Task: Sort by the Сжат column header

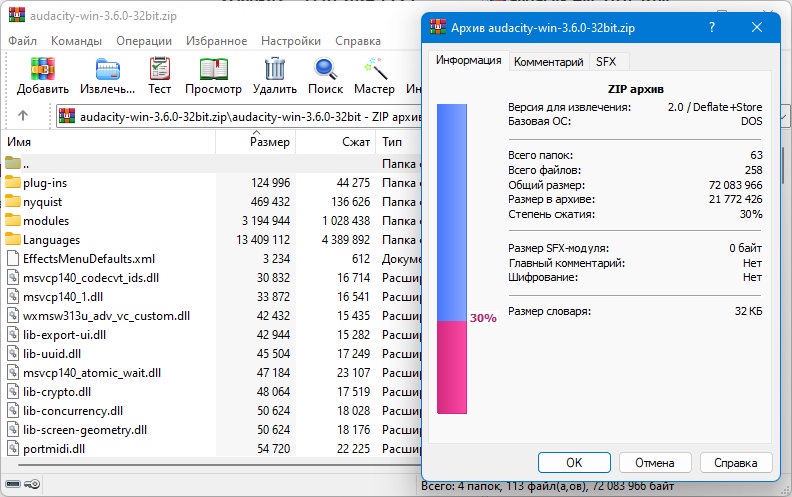Action: (x=335, y=142)
